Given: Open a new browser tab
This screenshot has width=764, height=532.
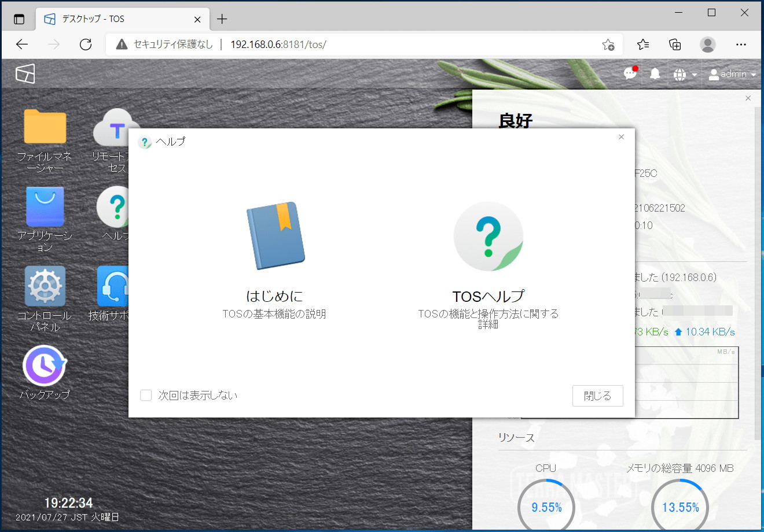Looking at the screenshot, I should (222, 19).
